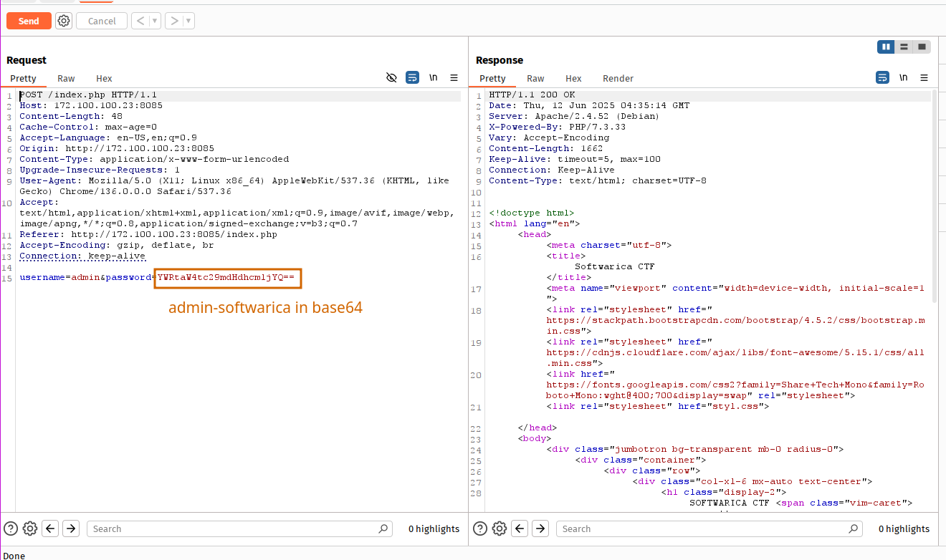Switch to top-bottom split layout view
This screenshot has height=560, width=946.
904,47
